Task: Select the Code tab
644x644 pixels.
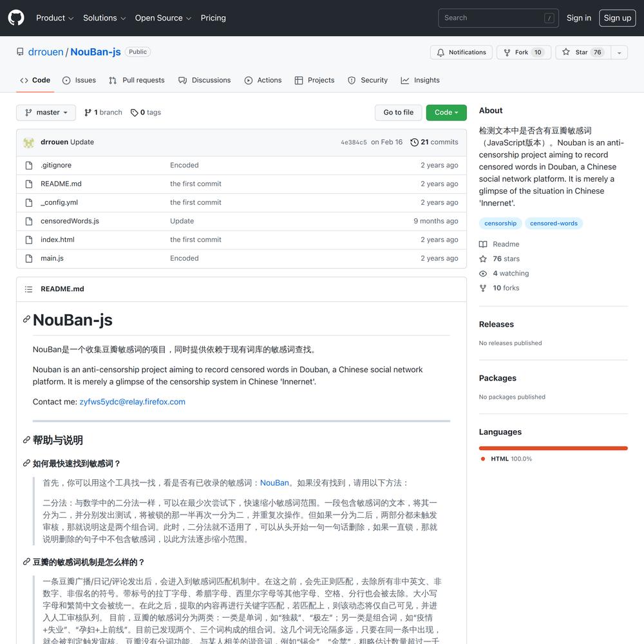Action: [x=35, y=80]
